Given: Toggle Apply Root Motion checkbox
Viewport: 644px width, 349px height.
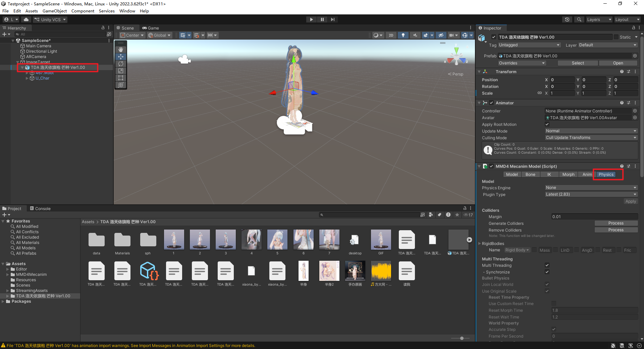Looking at the screenshot, I should [547, 124].
